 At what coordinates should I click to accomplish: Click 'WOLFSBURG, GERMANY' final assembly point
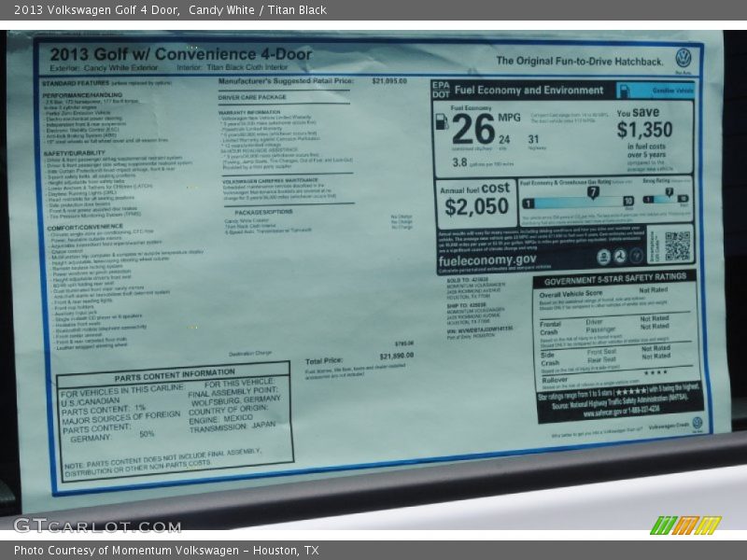click(236, 401)
